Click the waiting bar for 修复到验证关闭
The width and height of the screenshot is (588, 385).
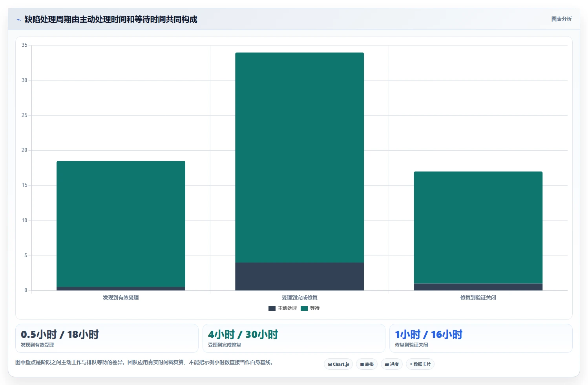tap(478, 228)
